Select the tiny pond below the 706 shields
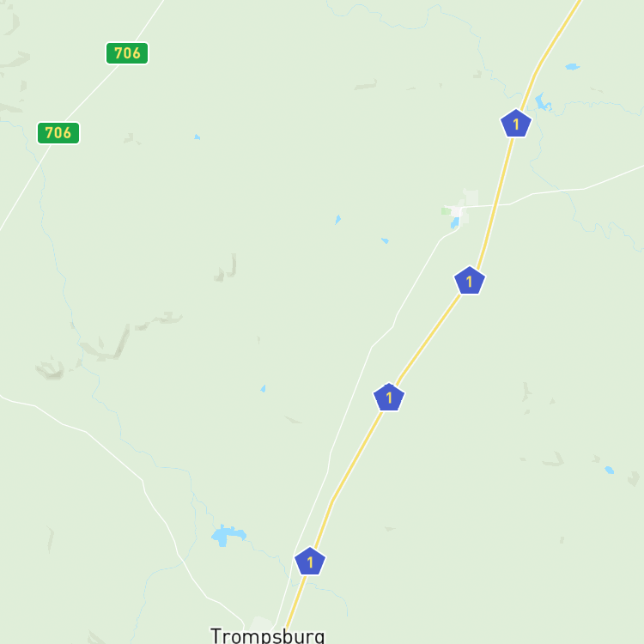Viewport: 644px width, 644px height. [x=197, y=137]
